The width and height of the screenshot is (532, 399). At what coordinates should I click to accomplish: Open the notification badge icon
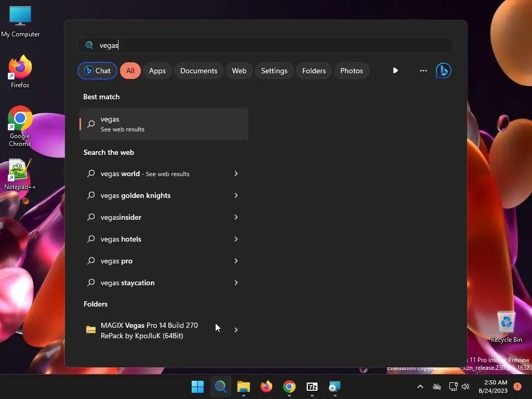pyautogui.click(x=517, y=387)
